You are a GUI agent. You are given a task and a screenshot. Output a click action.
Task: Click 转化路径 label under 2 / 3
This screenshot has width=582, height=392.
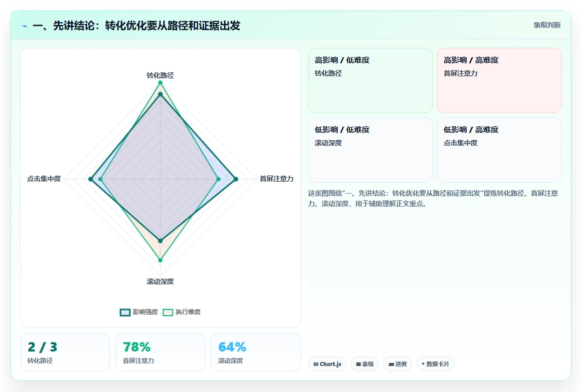click(x=40, y=360)
